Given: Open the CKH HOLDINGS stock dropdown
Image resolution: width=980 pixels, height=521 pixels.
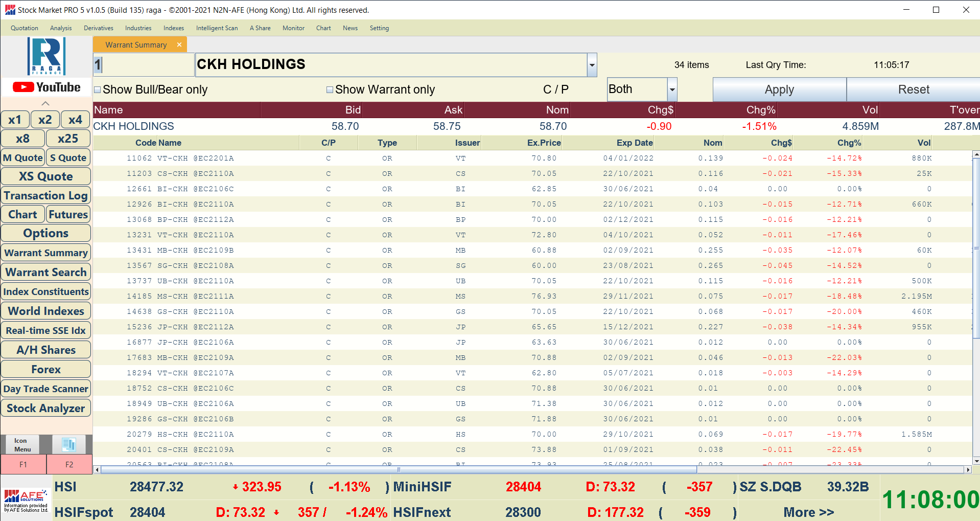Looking at the screenshot, I should [592, 65].
